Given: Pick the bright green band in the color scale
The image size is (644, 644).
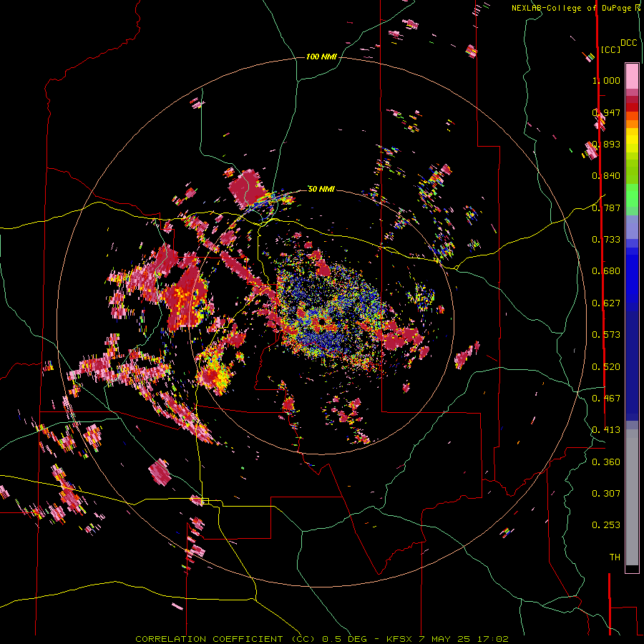Looking at the screenshot, I should 632,195.
